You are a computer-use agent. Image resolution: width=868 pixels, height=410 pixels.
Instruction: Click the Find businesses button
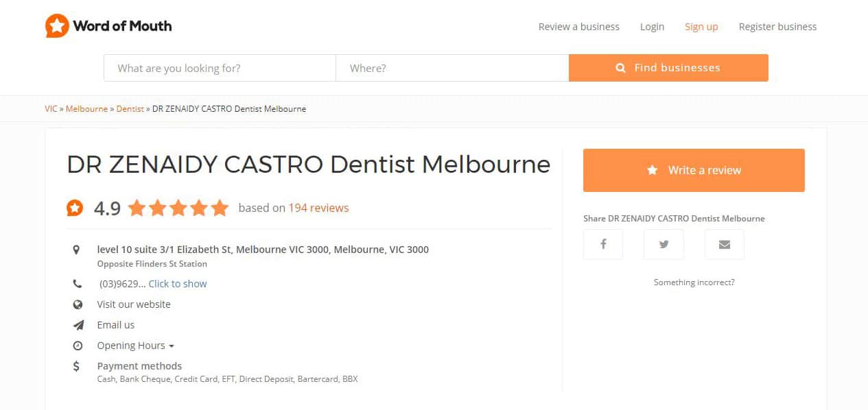point(668,68)
